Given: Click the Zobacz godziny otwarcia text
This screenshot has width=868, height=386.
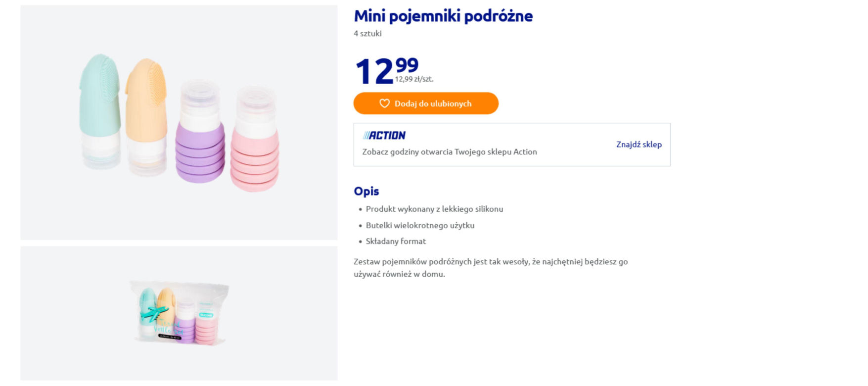Looking at the screenshot, I should [450, 152].
